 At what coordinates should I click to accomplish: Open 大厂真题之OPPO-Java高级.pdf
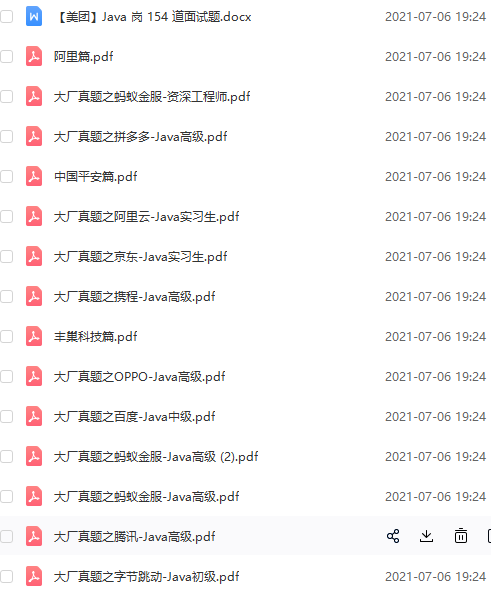139,377
